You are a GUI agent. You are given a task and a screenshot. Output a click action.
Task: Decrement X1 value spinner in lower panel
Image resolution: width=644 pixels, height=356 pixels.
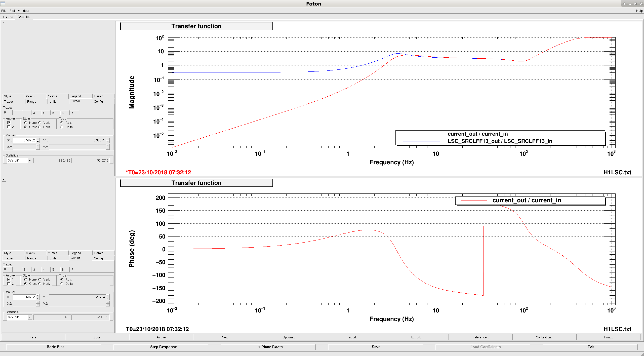point(38,298)
